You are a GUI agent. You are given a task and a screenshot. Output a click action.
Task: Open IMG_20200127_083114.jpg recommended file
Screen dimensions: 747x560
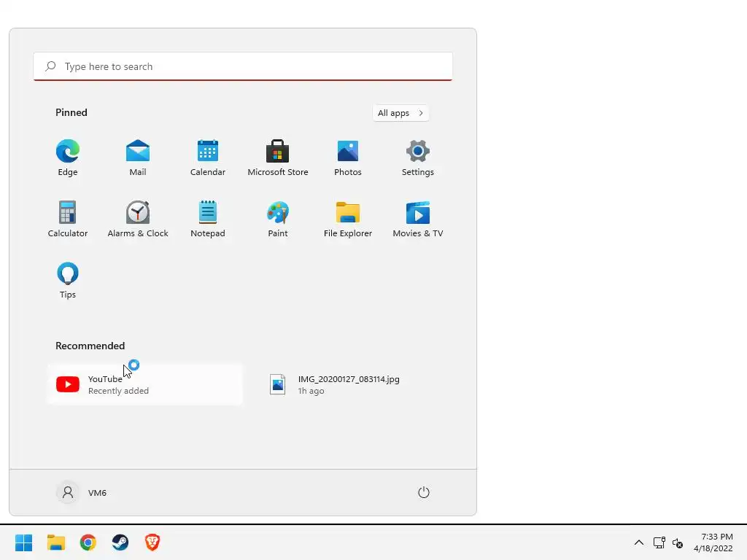pyautogui.click(x=355, y=384)
